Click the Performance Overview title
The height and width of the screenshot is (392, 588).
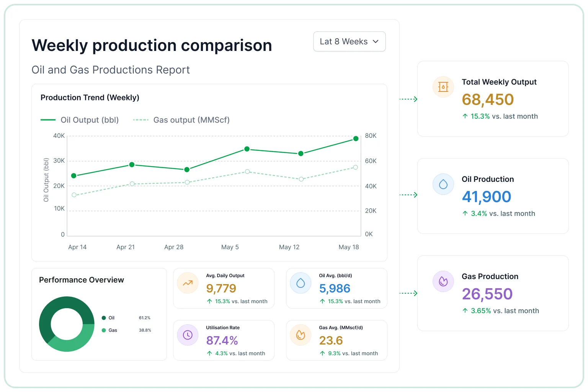tap(82, 280)
